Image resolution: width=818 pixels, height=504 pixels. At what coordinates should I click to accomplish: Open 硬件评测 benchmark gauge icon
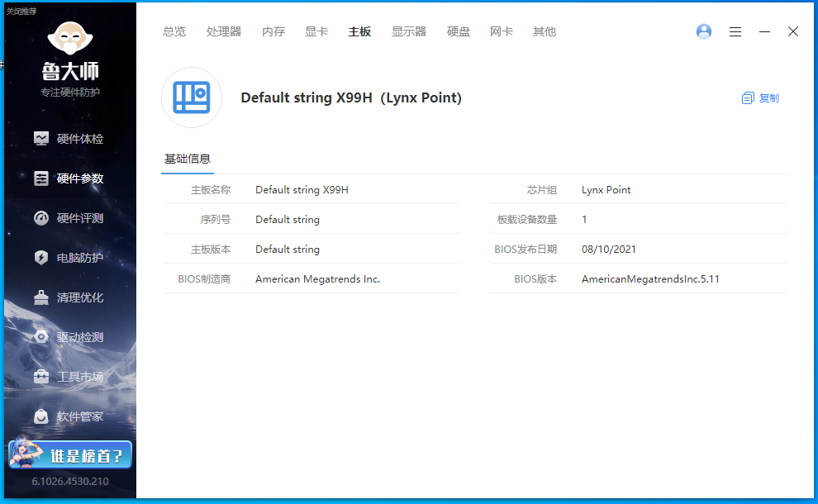click(41, 218)
